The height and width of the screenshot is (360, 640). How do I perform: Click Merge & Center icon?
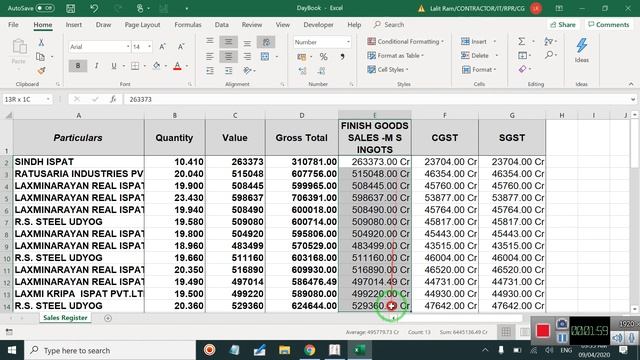tap(265, 56)
